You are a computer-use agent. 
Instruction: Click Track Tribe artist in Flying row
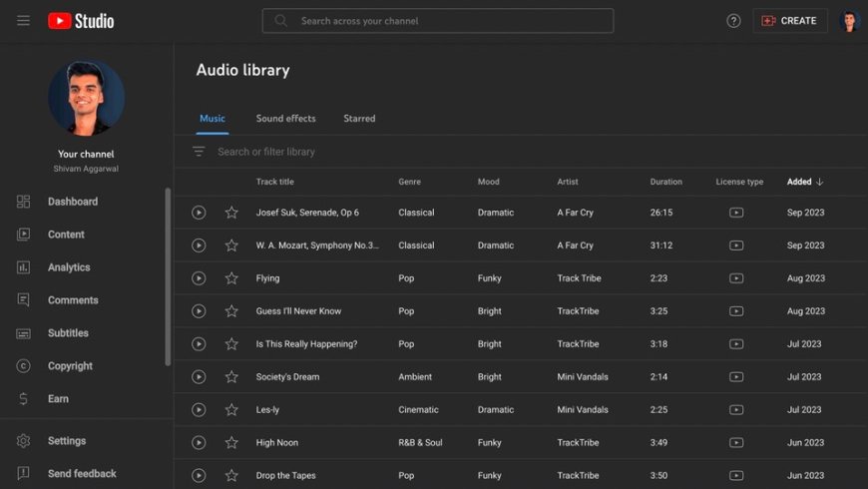pyautogui.click(x=579, y=278)
